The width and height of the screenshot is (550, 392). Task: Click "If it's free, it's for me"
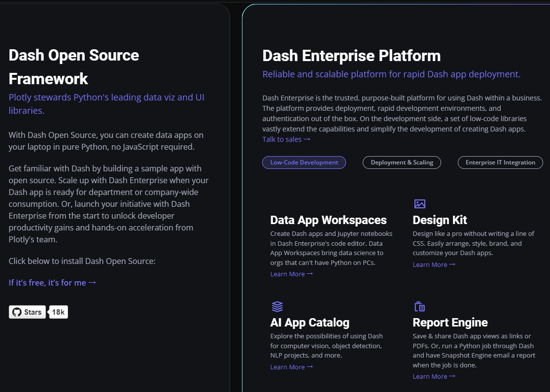pyautogui.click(x=52, y=282)
